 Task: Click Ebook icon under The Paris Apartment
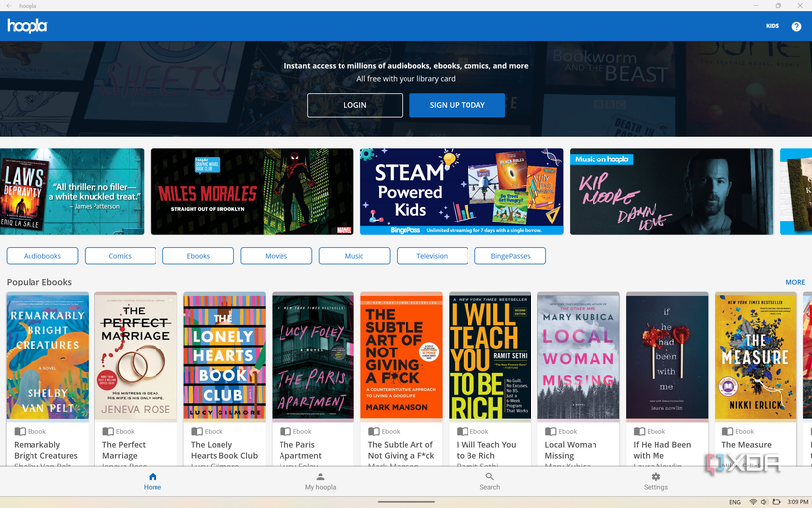pyautogui.click(x=285, y=431)
